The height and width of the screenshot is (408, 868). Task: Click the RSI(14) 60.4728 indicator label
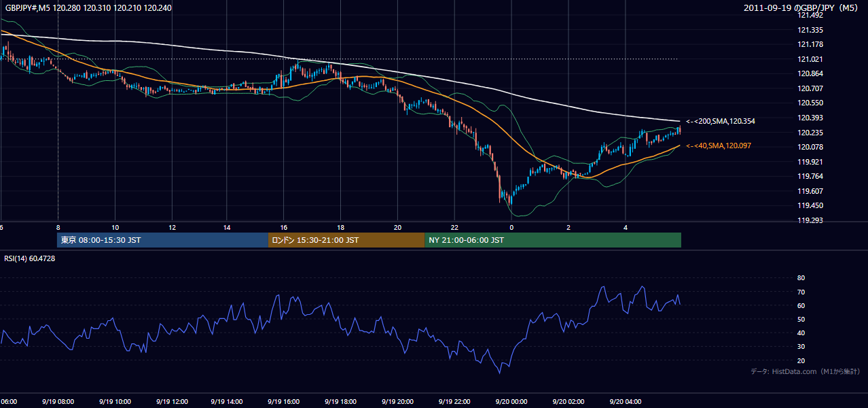[x=30, y=258]
